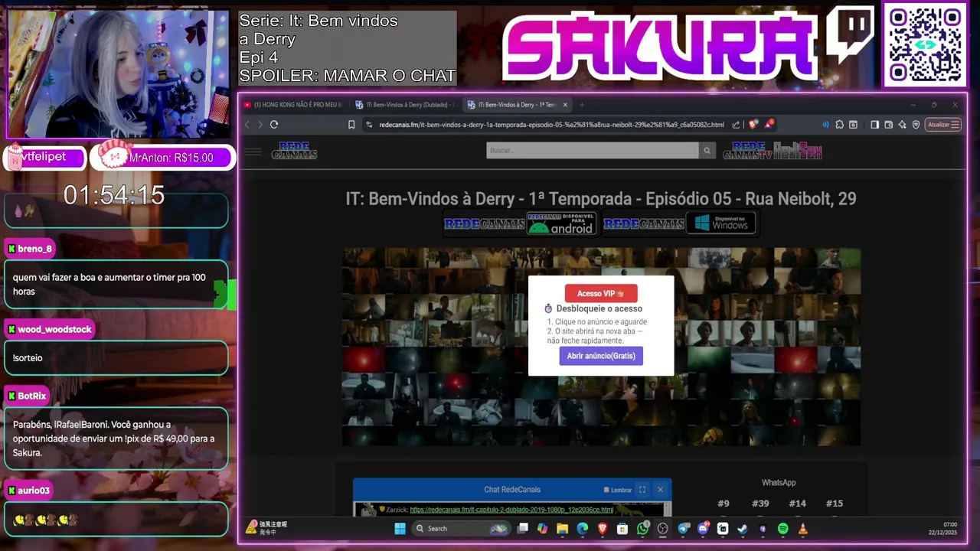The width and height of the screenshot is (980, 551).
Task: Open Brave Rewards triangle icon
Action: [x=769, y=124]
